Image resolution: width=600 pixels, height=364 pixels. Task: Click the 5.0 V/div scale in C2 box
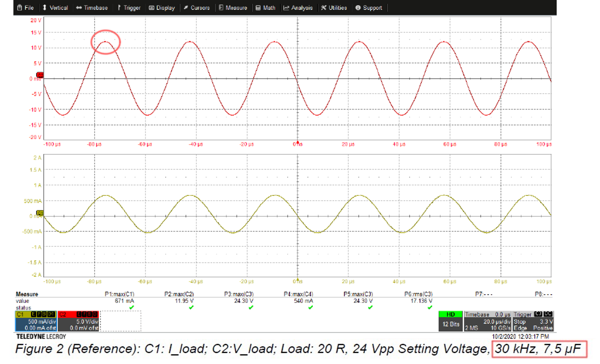87,322
